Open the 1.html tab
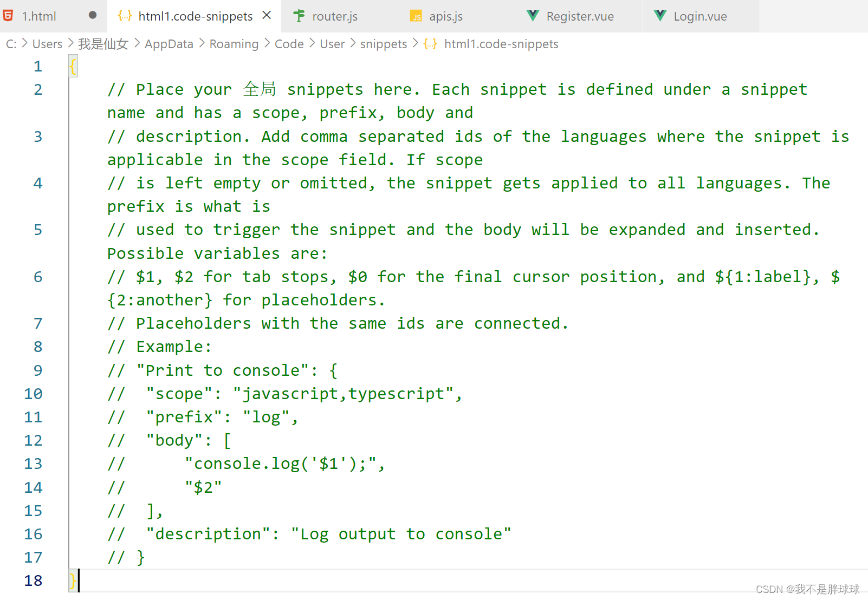 coord(53,16)
